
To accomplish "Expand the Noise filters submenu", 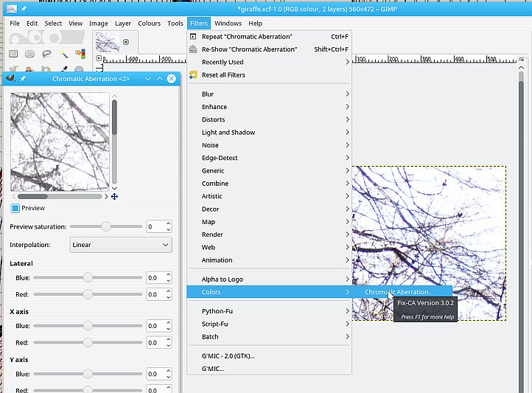I will 270,145.
